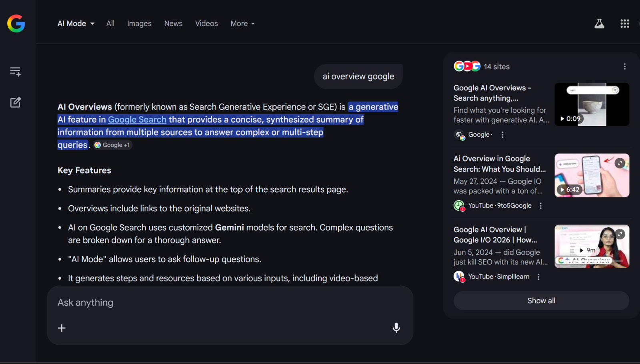Switch to the Images tab
The width and height of the screenshot is (640, 364).
[139, 24]
